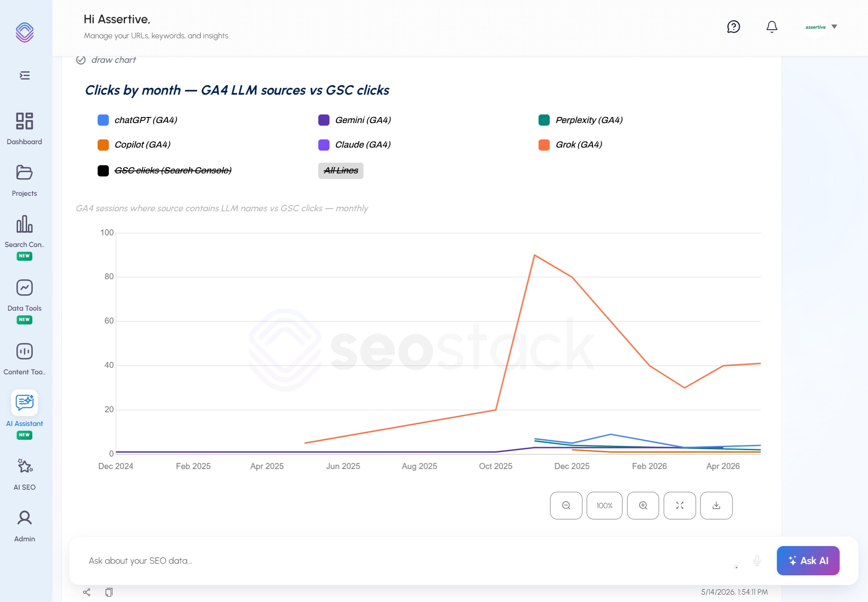Toggle All Lines button
The image size is (868, 602).
(x=341, y=171)
